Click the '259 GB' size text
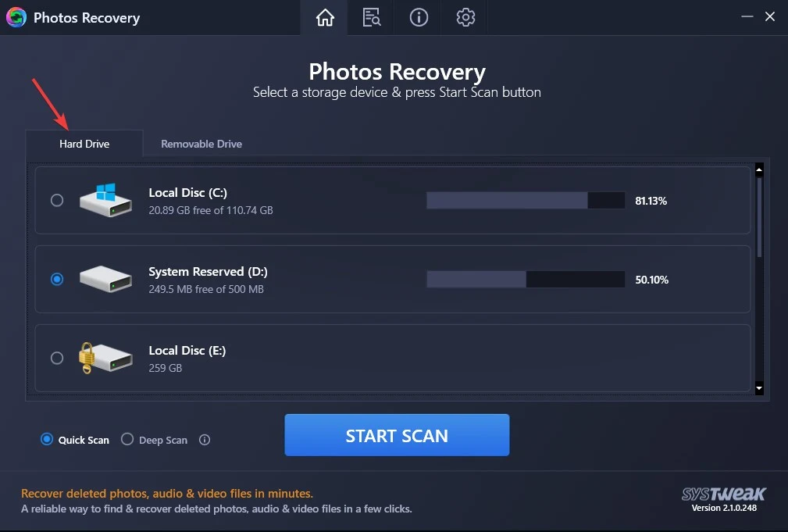 click(166, 368)
